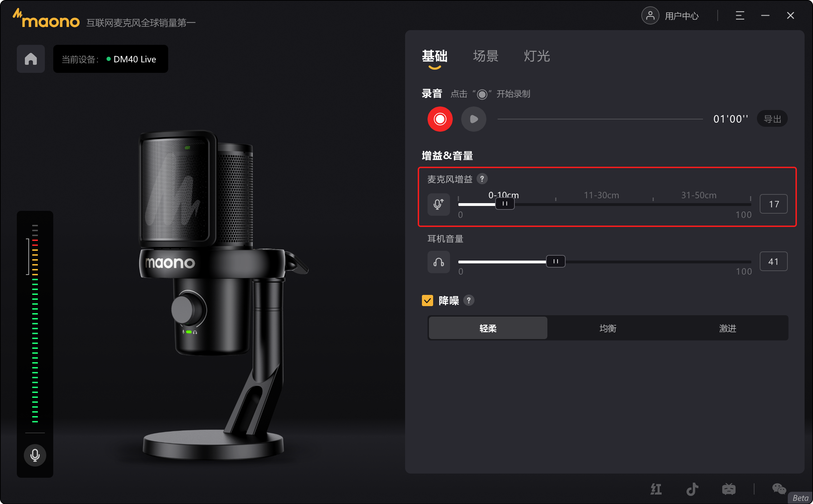This screenshot has width=813, height=504.
Task: Switch to the 灯光 tab
Action: tap(537, 56)
